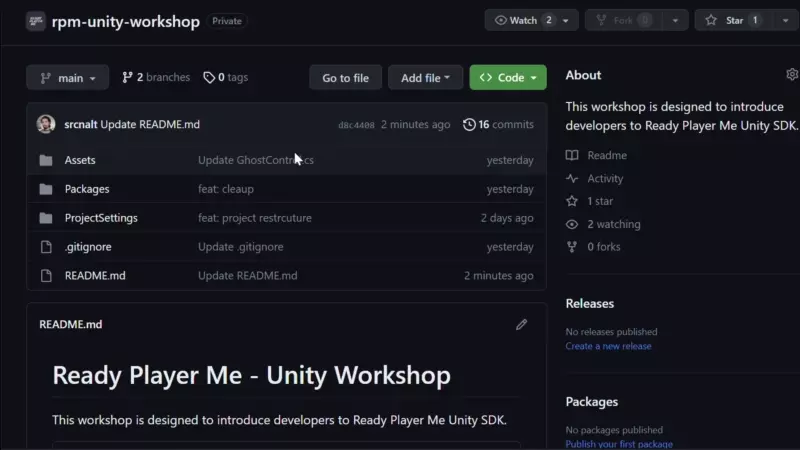Open the Packages heading in sidebar
The image size is (800, 450).
[592, 402]
